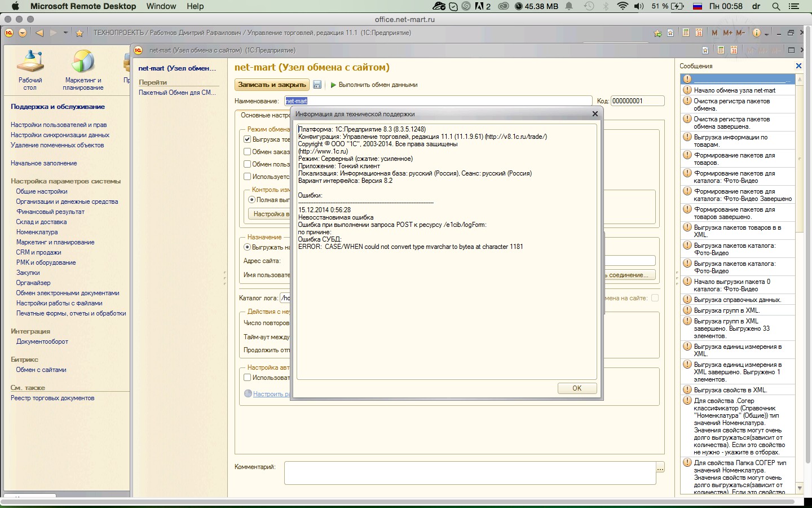Click the Наименование input field
Image resolution: width=812 pixels, height=508 pixels.
click(438, 101)
